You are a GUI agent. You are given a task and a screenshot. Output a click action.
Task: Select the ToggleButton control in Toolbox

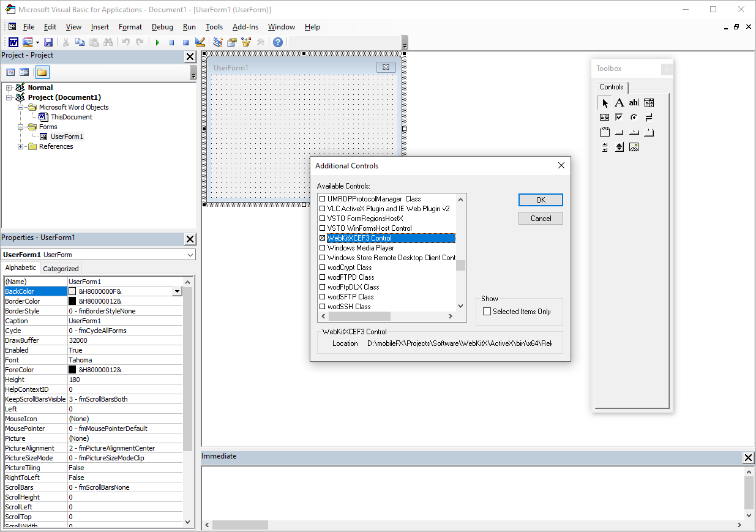649,117
